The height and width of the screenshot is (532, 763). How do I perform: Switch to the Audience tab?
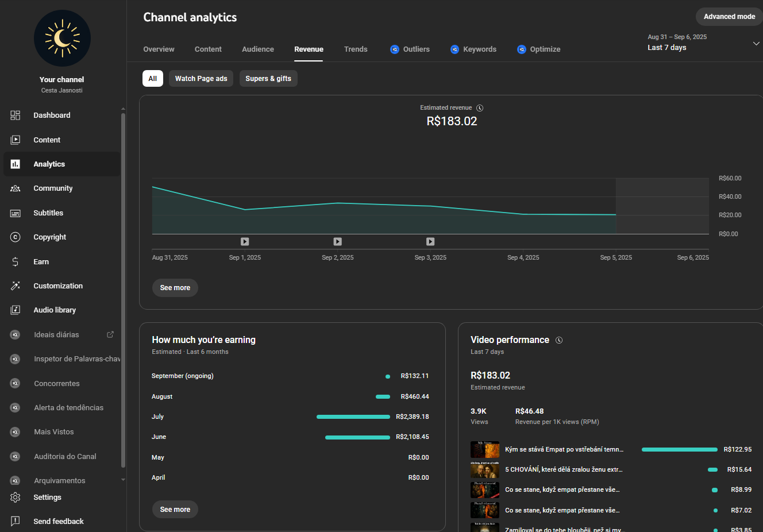point(258,49)
